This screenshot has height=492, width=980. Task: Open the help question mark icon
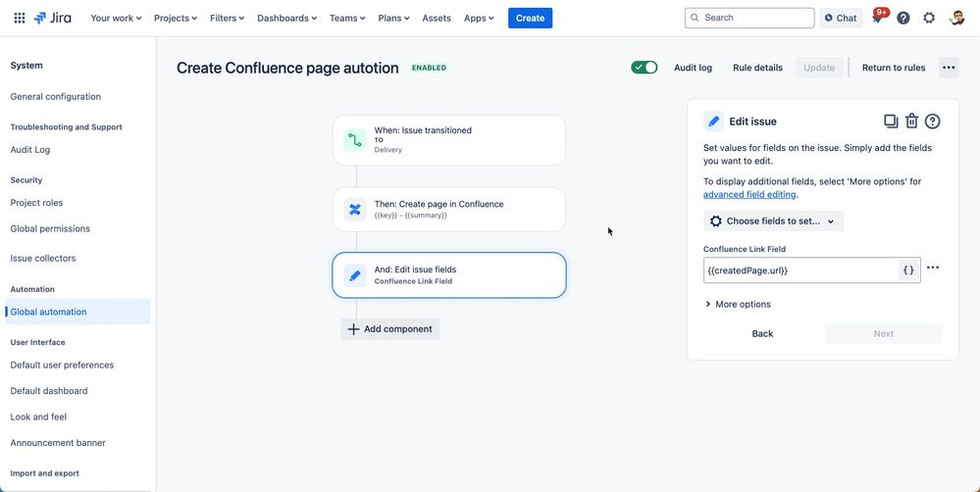coord(903,18)
